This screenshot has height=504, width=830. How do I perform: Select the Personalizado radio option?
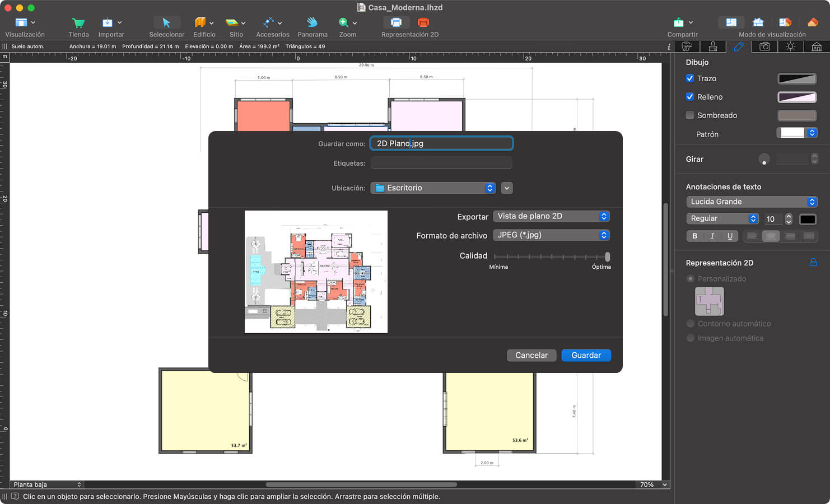click(x=691, y=279)
